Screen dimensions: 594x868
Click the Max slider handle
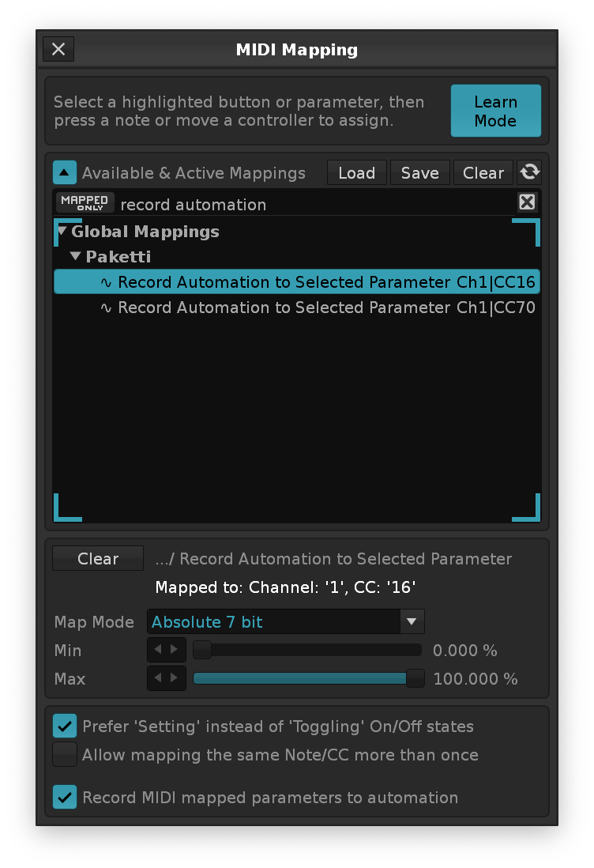415,678
